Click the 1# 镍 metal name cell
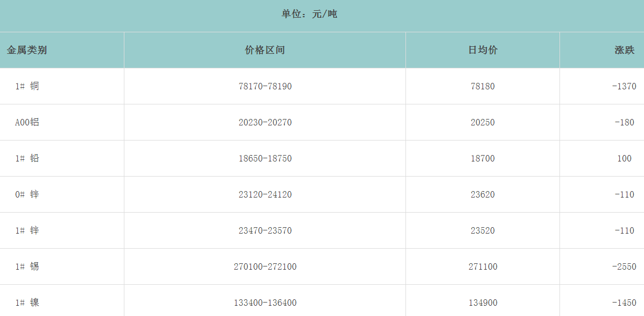644x316 pixels. click(x=27, y=303)
